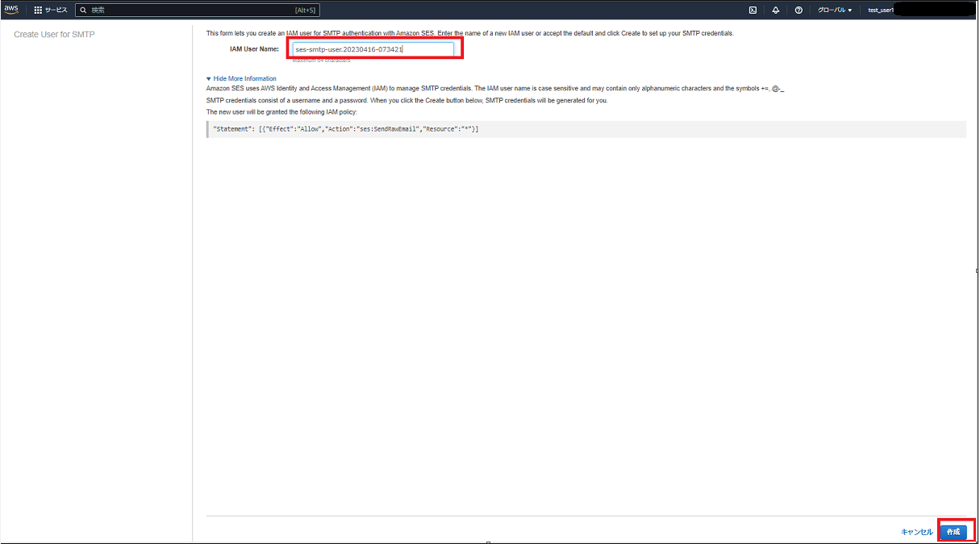Click the blue Create button
Screen dimensions: 980x544
click(953, 532)
